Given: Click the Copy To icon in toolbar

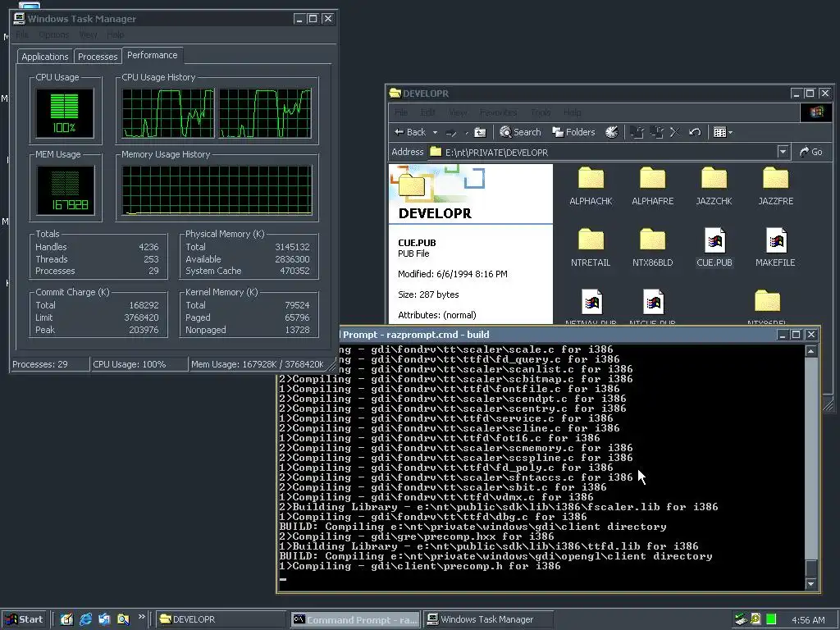Looking at the screenshot, I should (656, 132).
